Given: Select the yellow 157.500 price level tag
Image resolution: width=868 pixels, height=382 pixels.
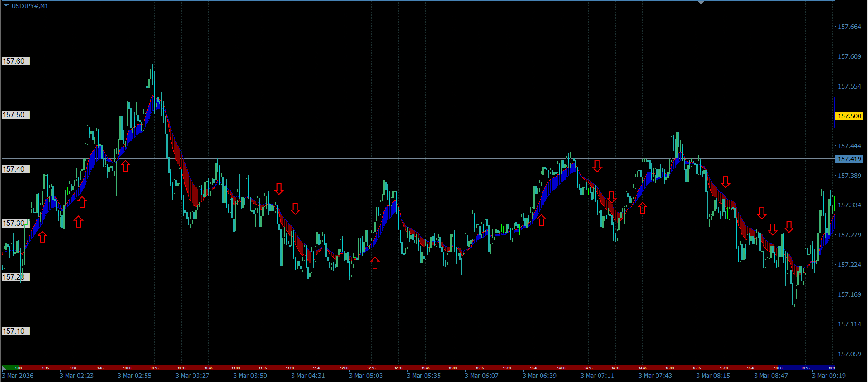Looking at the screenshot, I should pos(849,116).
